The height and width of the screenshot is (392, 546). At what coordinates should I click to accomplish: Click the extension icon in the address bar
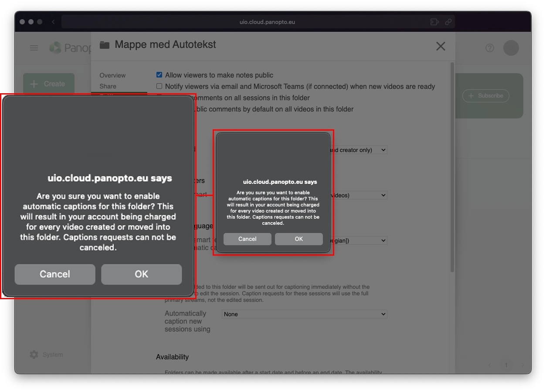point(434,22)
